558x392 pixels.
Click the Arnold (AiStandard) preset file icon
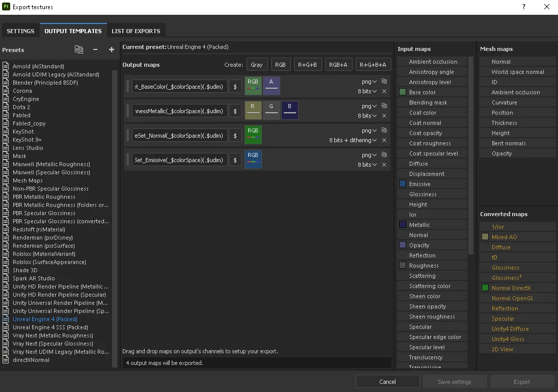tap(6, 66)
